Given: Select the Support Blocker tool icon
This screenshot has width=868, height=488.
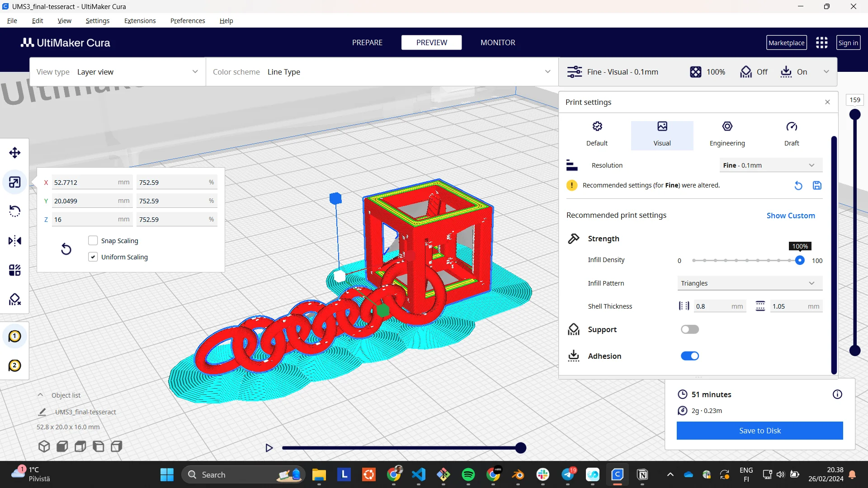Looking at the screenshot, I should (14, 300).
